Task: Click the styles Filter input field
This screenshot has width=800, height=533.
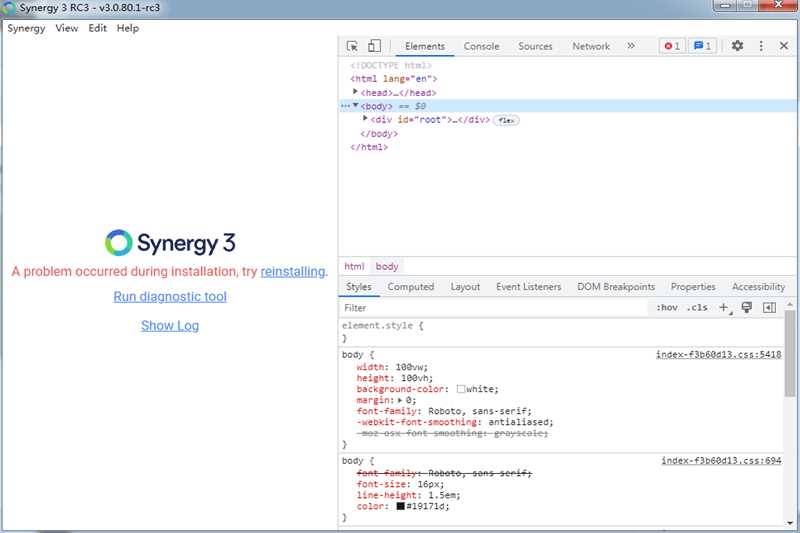Action: click(x=492, y=308)
